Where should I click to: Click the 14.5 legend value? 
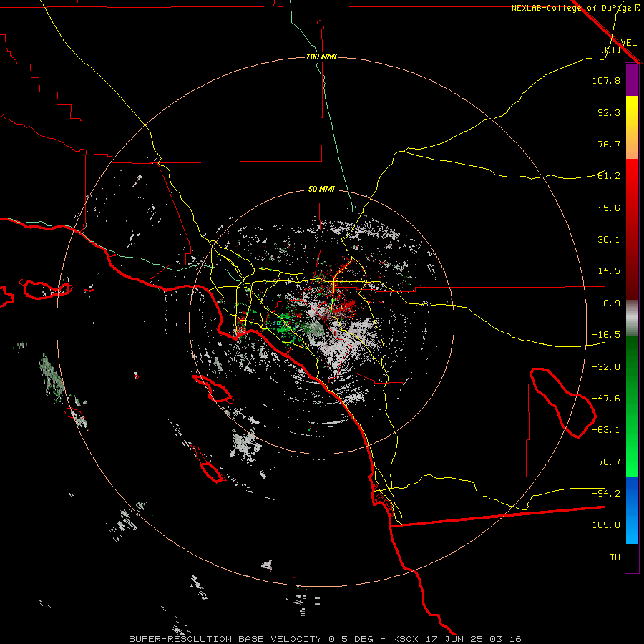[x=609, y=271]
